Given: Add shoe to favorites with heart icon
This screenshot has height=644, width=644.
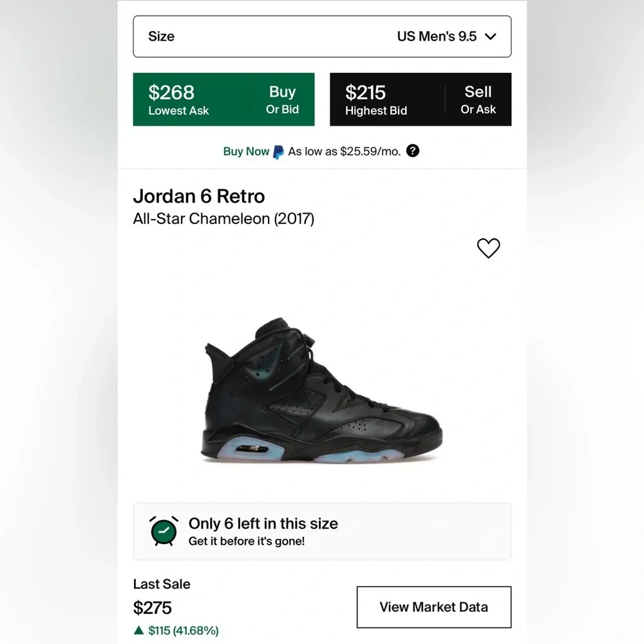Looking at the screenshot, I should point(488,248).
